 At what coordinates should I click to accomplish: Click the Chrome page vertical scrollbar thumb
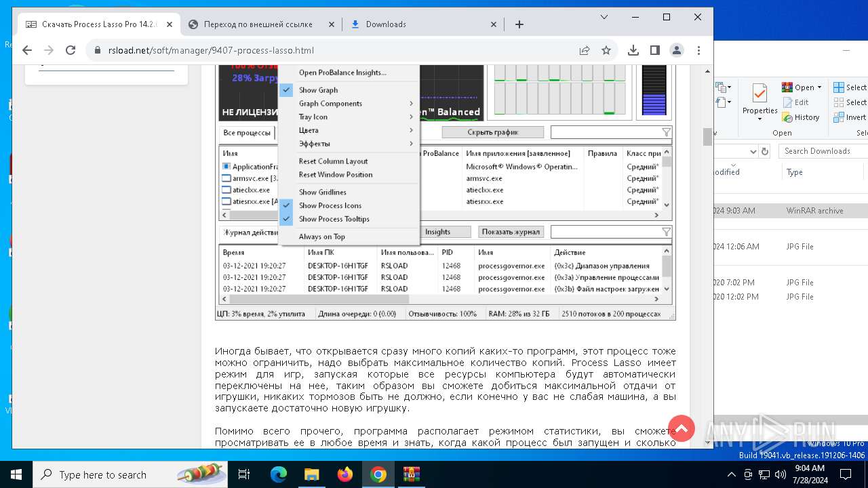pyautogui.click(x=707, y=136)
